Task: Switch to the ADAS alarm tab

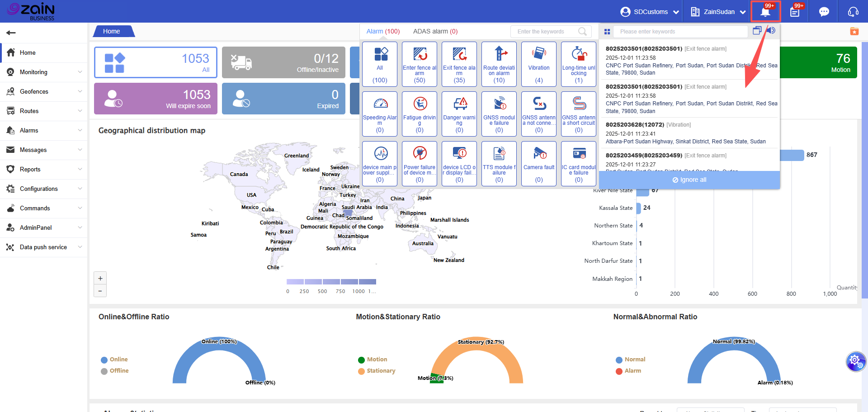Action: coord(435,31)
